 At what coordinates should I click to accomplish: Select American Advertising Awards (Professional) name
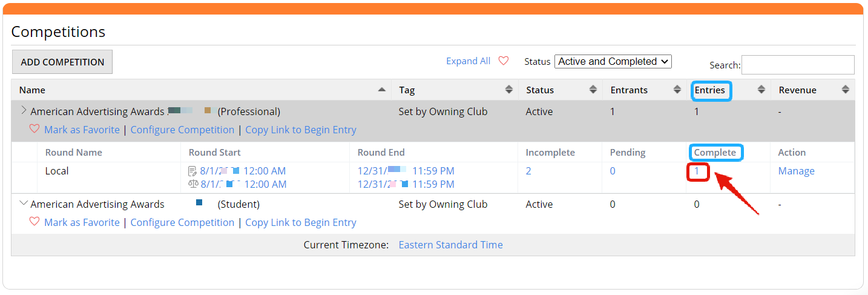(156, 111)
